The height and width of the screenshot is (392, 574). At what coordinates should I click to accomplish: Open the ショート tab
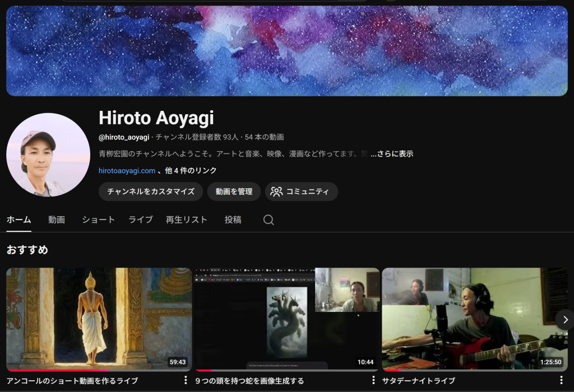tap(98, 220)
